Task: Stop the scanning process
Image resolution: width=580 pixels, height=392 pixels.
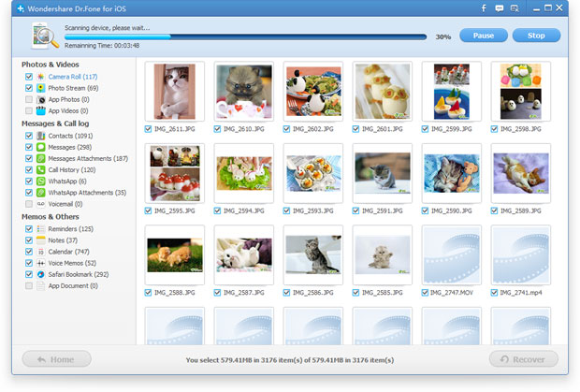Action: [x=536, y=36]
